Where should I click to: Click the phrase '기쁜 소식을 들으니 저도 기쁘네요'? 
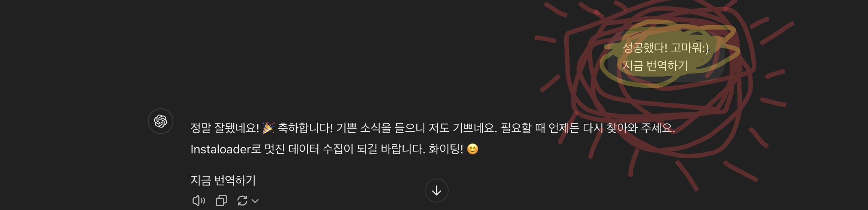point(415,128)
